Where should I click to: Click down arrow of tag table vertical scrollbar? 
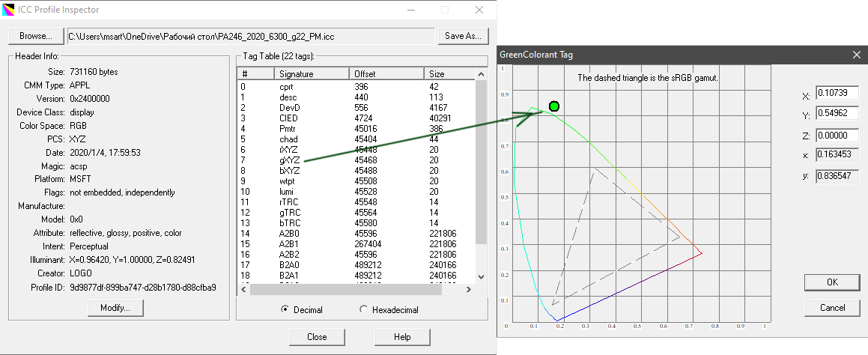pos(481,276)
